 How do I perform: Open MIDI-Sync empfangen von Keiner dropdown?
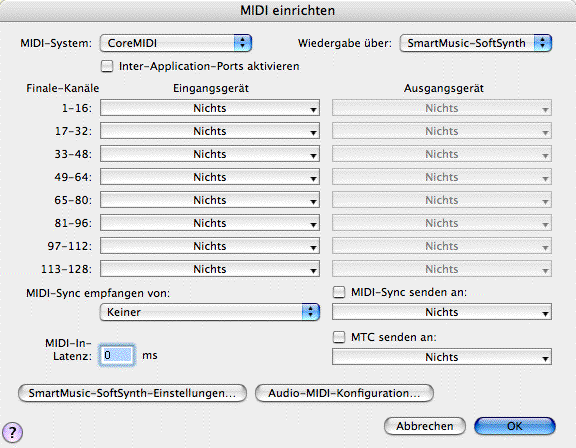(210, 312)
